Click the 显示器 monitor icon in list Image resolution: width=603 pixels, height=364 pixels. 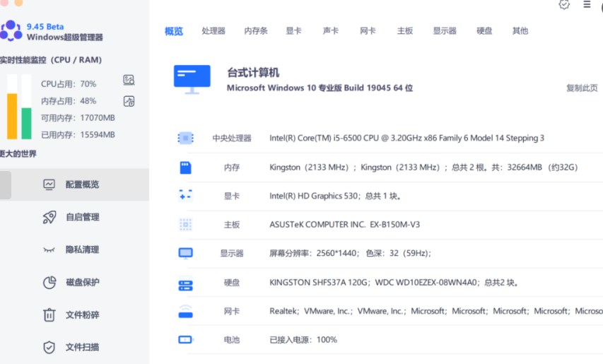pos(185,253)
